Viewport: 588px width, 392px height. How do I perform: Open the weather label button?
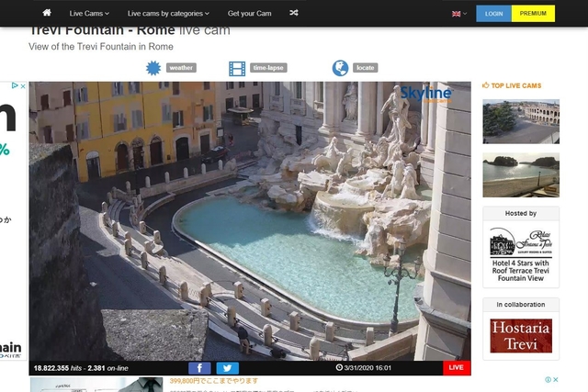(x=181, y=68)
